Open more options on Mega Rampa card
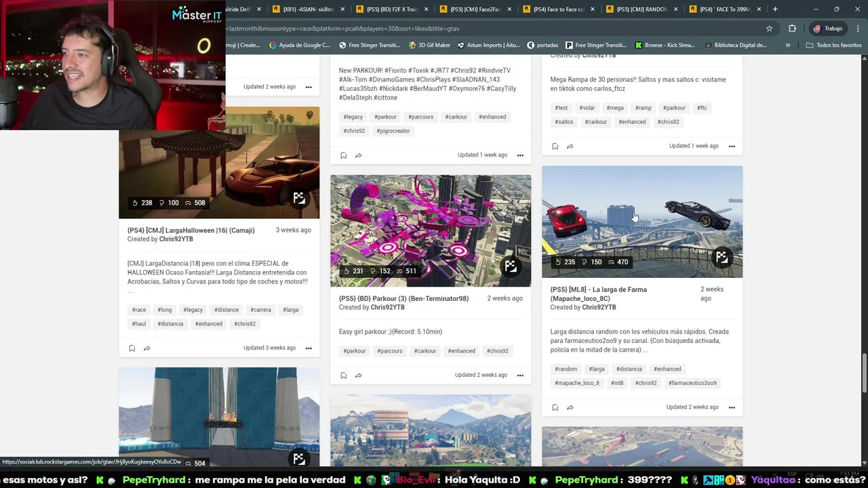This screenshot has height=488, width=868. click(732, 146)
